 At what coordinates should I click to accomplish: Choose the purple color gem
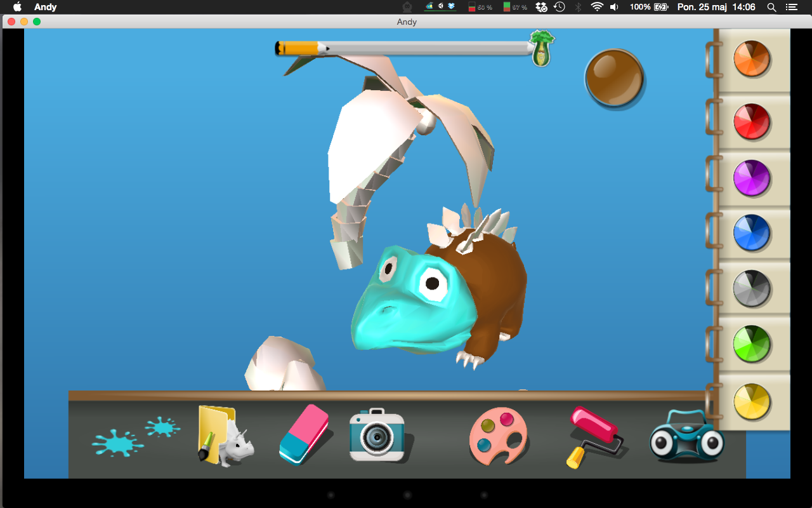coord(752,178)
